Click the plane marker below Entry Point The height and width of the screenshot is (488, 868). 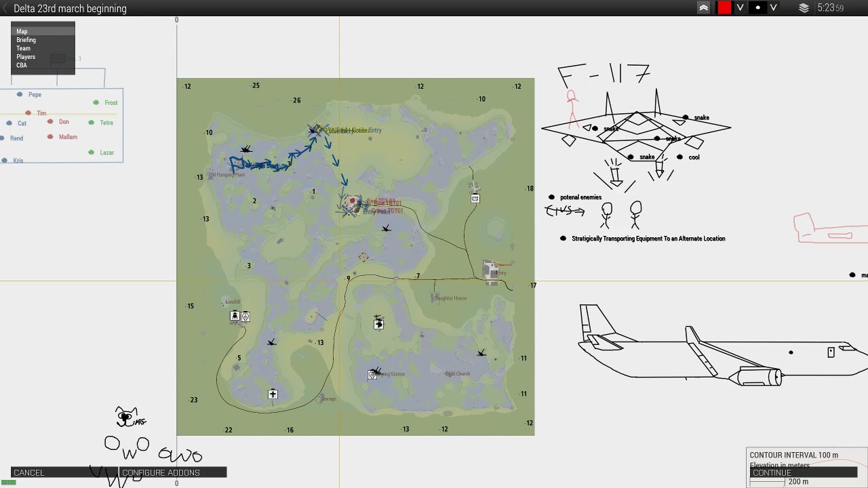coord(386,228)
